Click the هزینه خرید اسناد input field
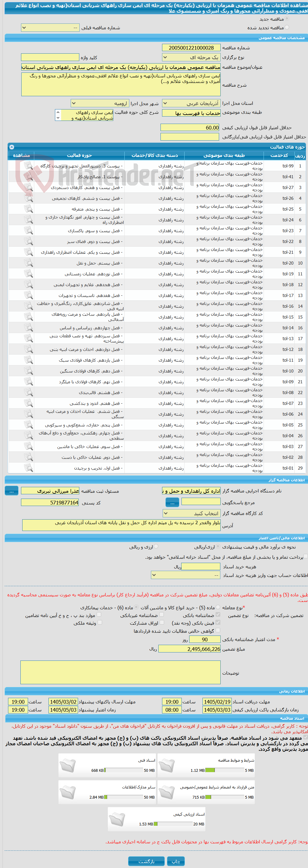The width and height of the screenshot is (308, 868). (201, 566)
